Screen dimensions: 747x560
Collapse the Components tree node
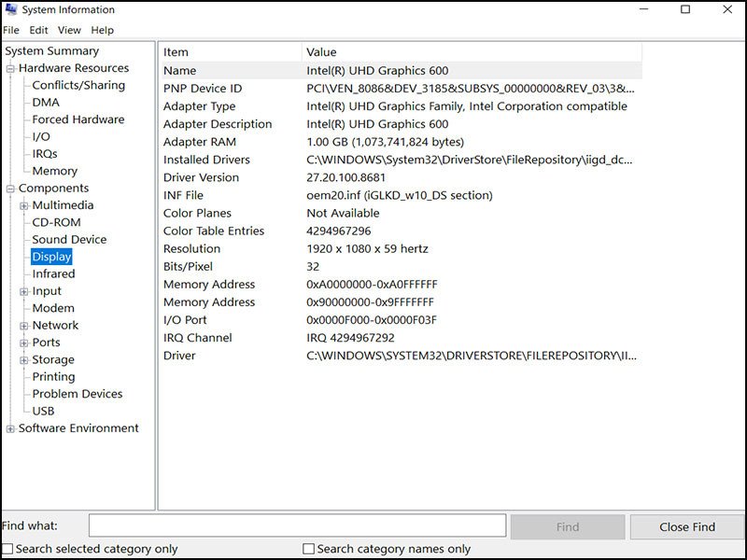coord(10,189)
